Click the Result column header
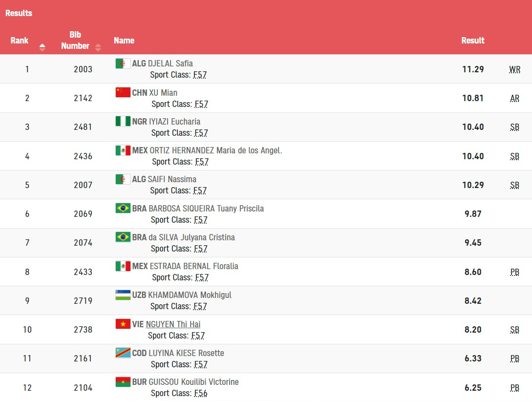This screenshot has height=401, width=532. coord(472,41)
